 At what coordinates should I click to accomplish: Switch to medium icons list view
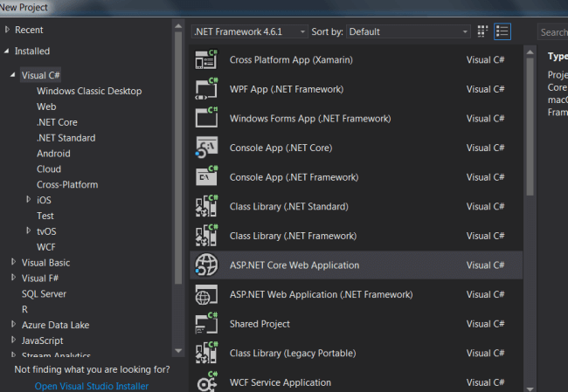502,31
